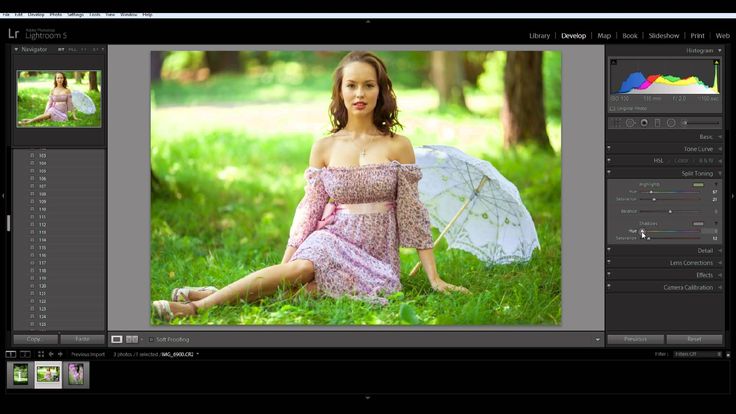
Task: Toggle Effects panel on/off switch
Action: [x=609, y=274]
